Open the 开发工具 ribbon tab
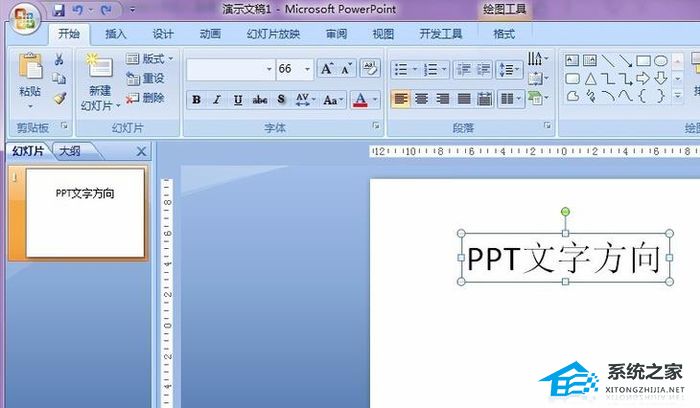Image resolution: width=700 pixels, height=408 pixels. coord(441,34)
